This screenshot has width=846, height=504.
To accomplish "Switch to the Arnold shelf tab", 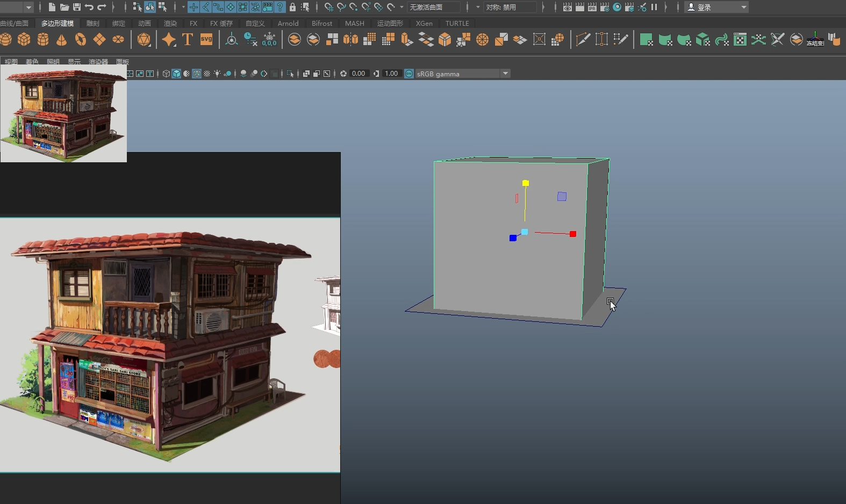I will pos(288,23).
